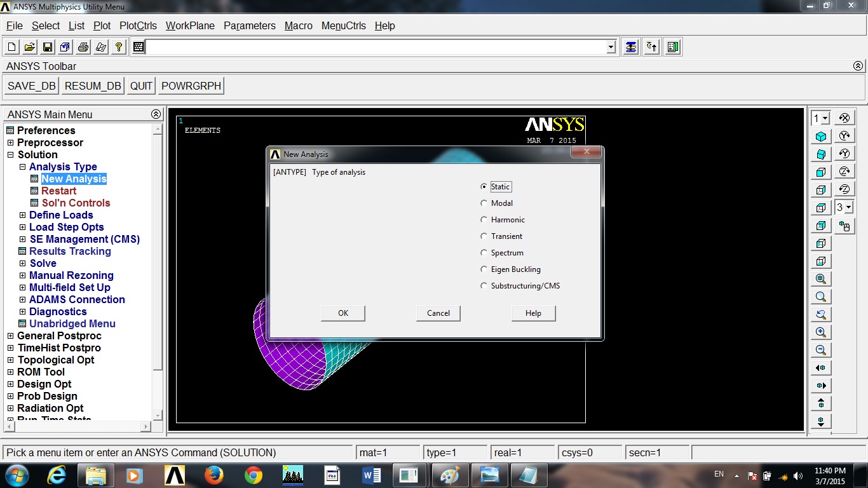Viewport: 868px width, 488px height.
Task: Open the command input dropdown arrow
Action: [611, 47]
